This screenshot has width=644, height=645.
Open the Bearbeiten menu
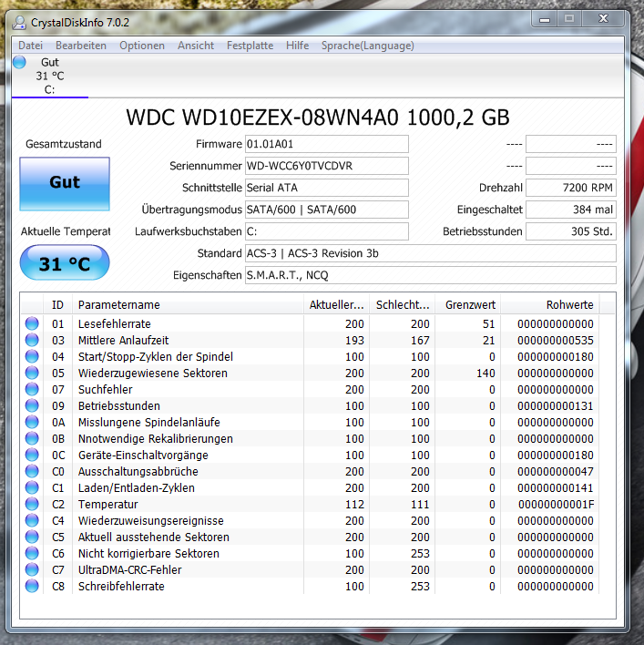coord(81,46)
